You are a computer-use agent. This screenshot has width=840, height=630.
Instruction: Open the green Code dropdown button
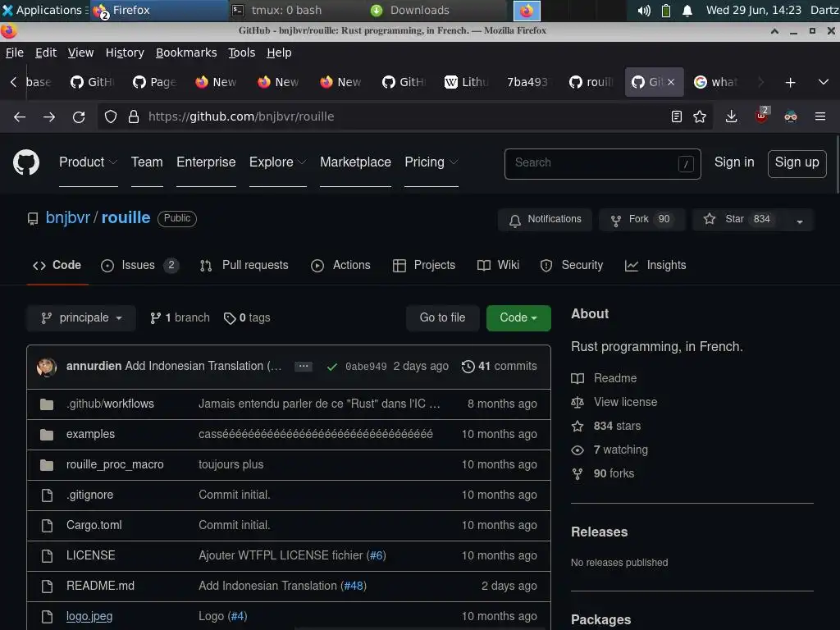coord(518,317)
